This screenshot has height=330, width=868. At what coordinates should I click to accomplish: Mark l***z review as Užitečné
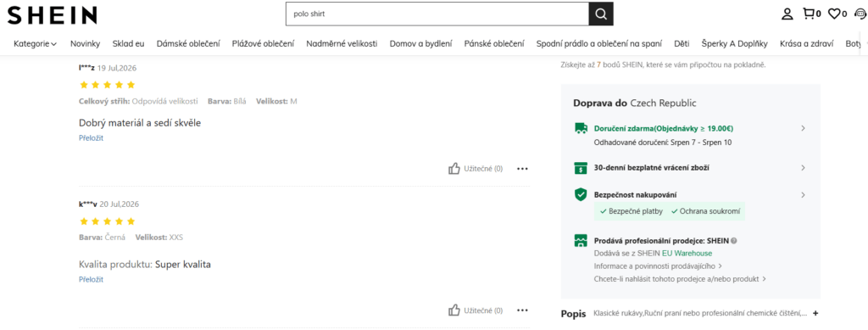pos(483,169)
